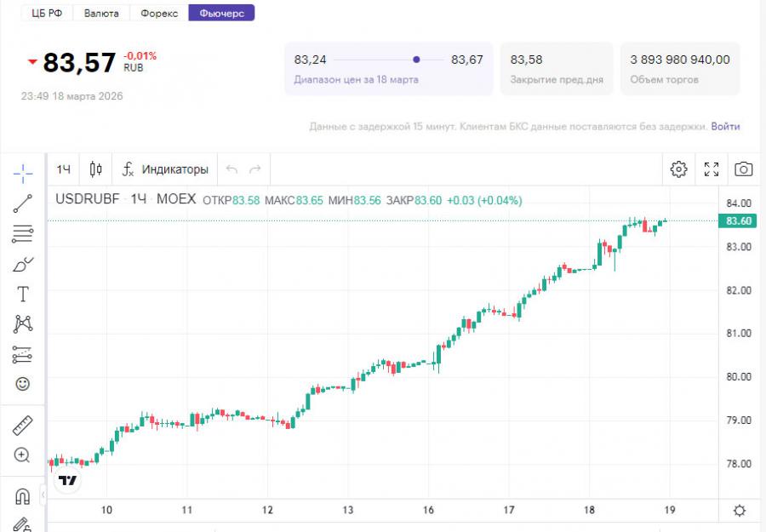
Task: Toggle fullscreen mode for the chart
Action: coord(712,169)
